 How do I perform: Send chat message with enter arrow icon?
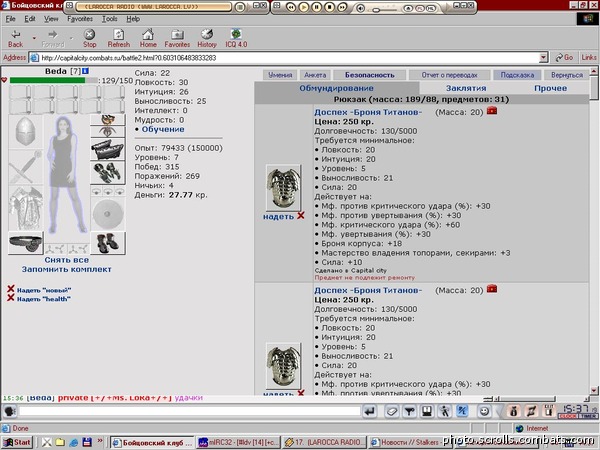[x=370, y=411]
